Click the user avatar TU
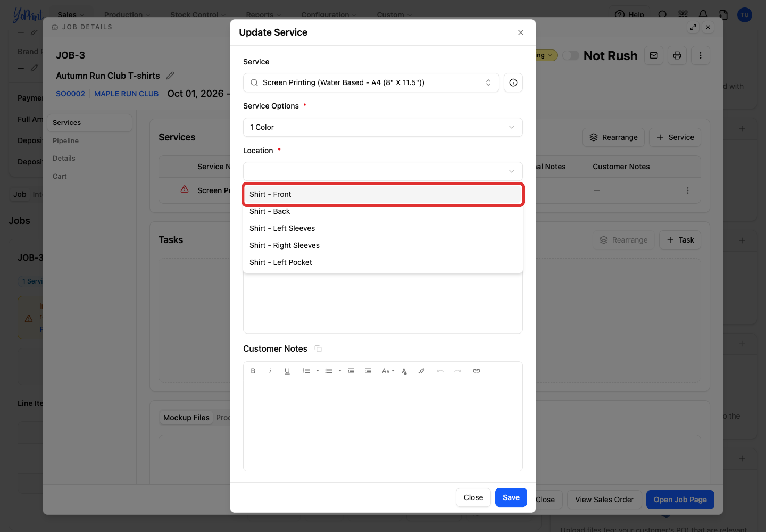This screenshot has width=766, height=532. pyautogui.click(x=745, y=15)
